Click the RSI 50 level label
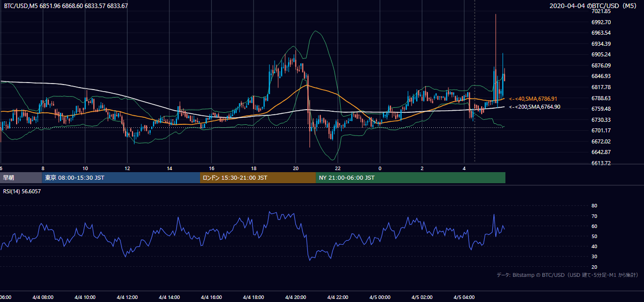 pyautogui.click(x=594, y=236)
